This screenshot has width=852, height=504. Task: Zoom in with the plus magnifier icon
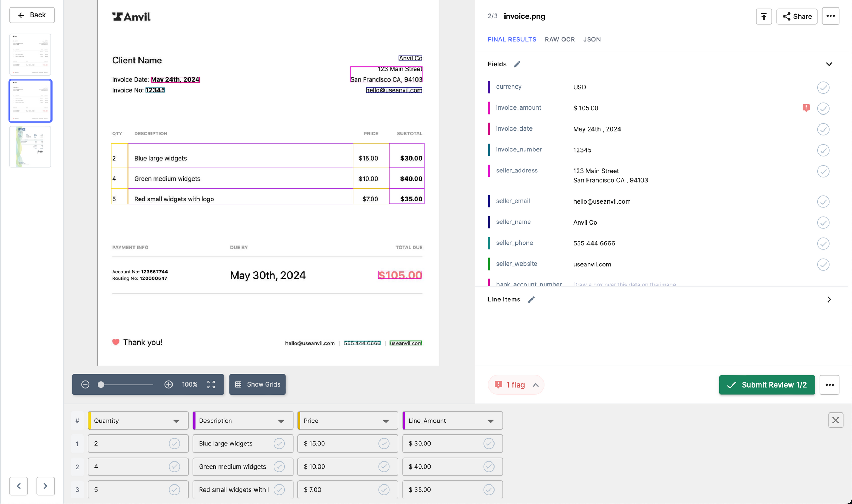coord(169,384)
